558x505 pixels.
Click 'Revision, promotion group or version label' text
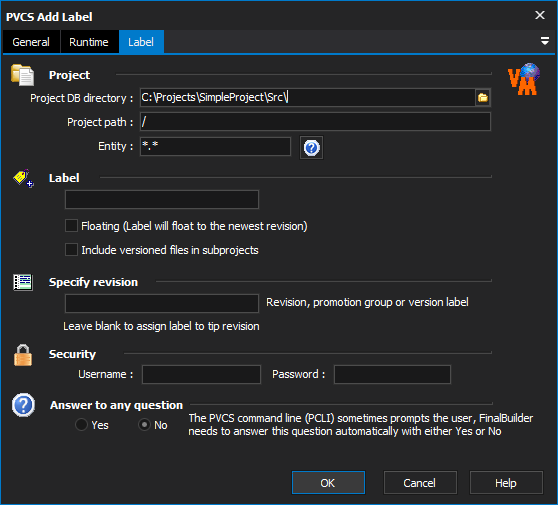[367, 302]
